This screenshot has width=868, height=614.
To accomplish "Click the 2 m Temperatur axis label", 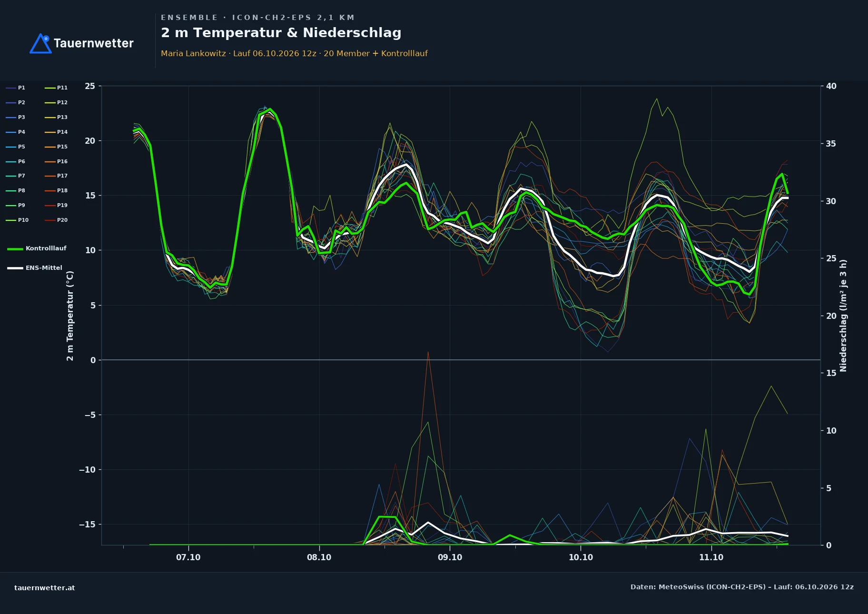I will pyautogui.click(x=70, y=316).
